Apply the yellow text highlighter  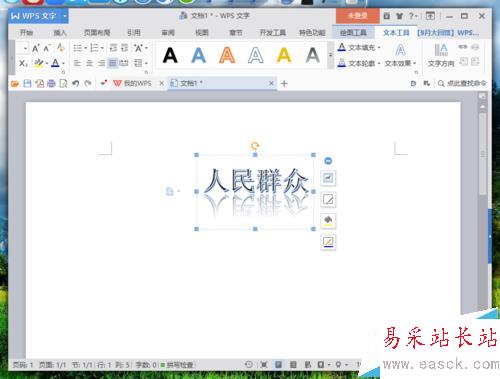tap(39, 63)
